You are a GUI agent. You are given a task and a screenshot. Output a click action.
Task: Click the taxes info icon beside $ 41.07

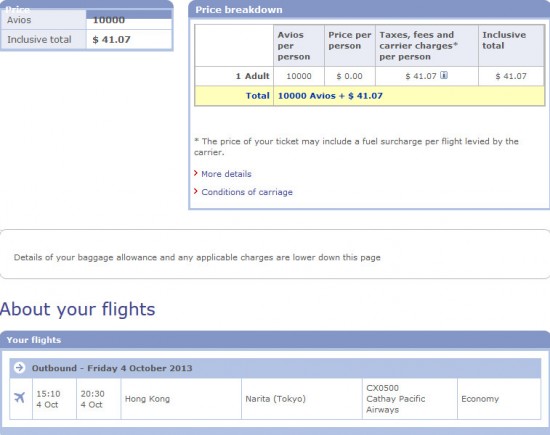(x=444, y=75)
